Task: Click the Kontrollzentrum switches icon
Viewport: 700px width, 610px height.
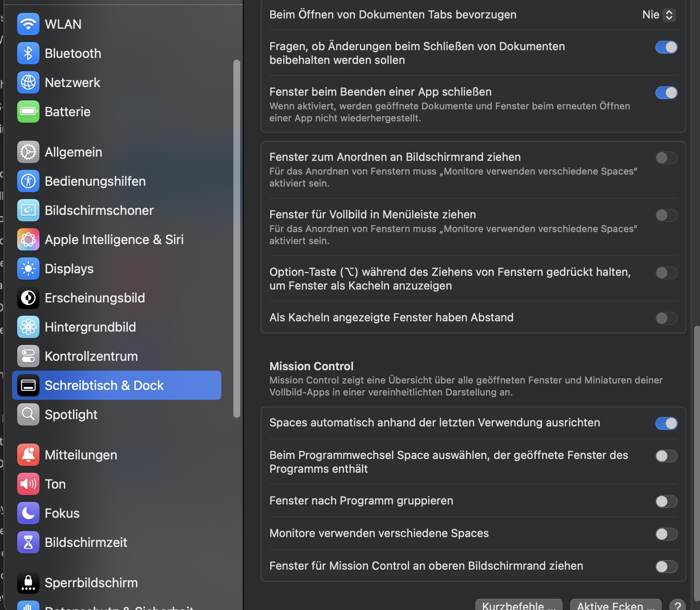Action: pyautogui.click(x=28, y=356)
